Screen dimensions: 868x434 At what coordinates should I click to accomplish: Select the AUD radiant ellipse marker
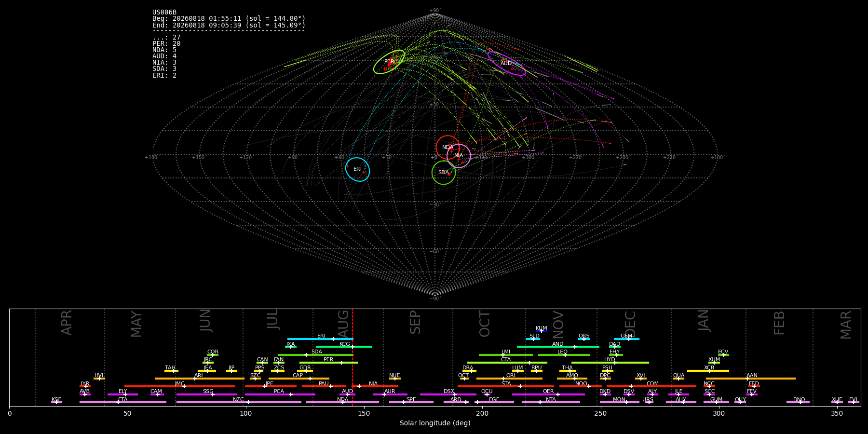tap(506, 63)
